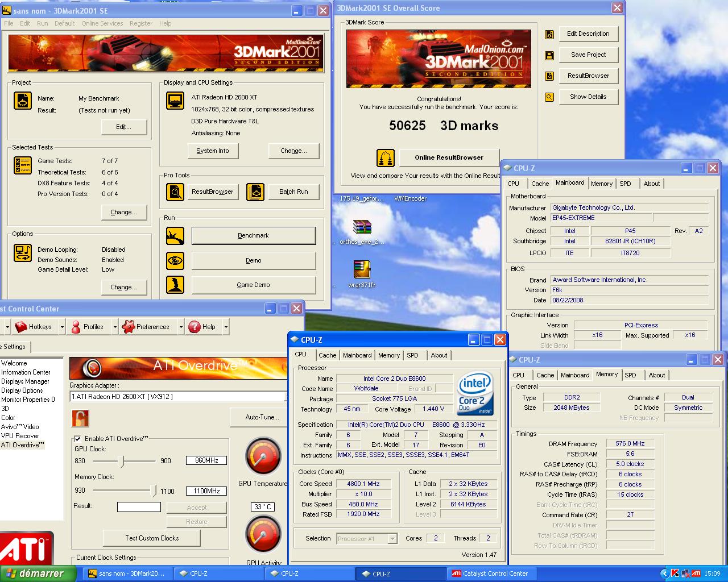Open the wrar371fr desktop icon
This screenshot has height=582, width=728.
[x=362, y=269]
